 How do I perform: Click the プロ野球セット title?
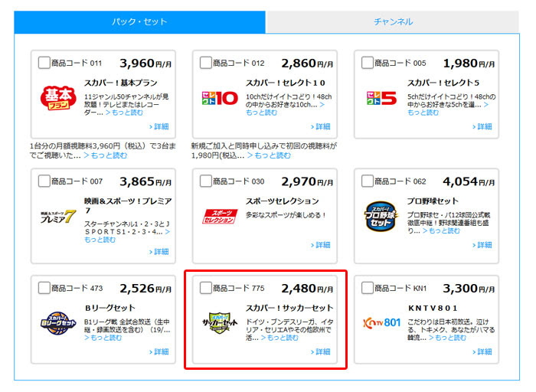click(433, 201)
